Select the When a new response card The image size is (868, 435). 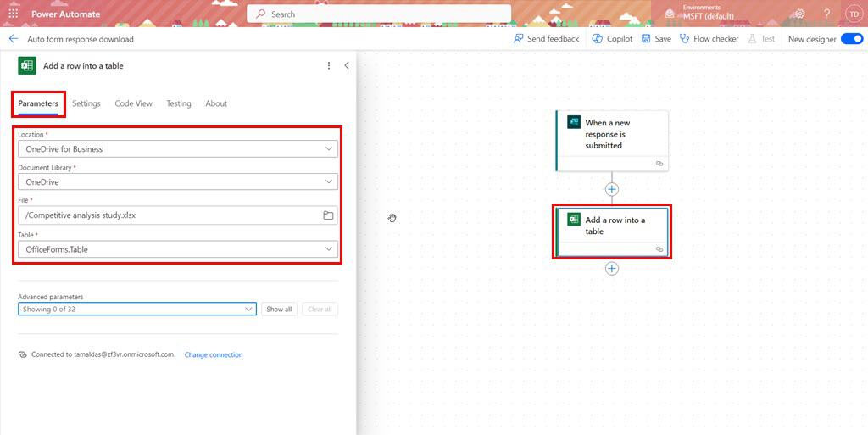click(x=612, y=141)
